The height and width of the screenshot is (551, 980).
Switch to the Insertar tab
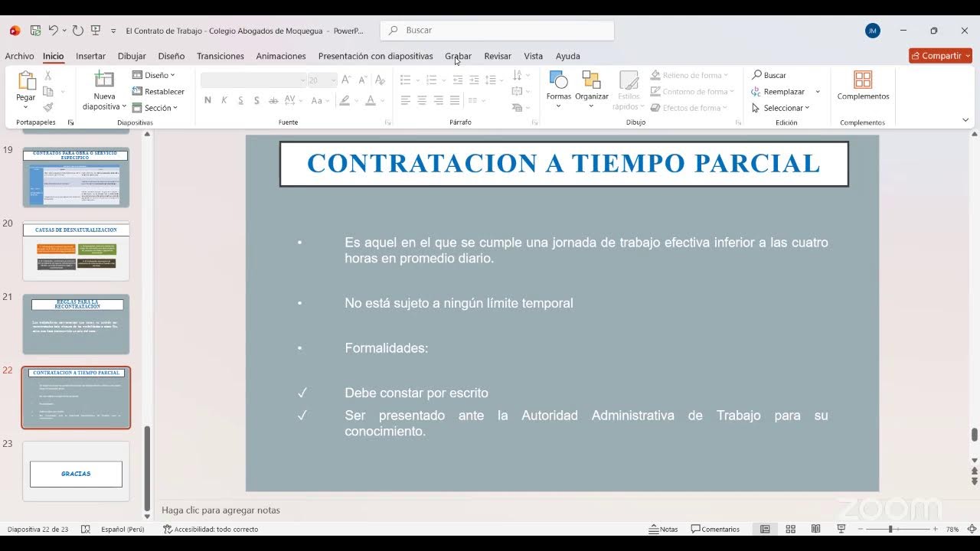point(90,56)
